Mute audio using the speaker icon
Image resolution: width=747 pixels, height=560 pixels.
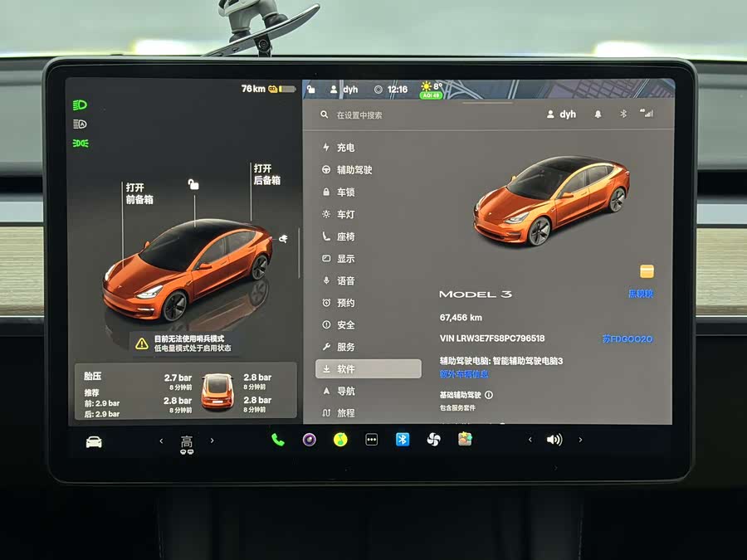point(554,440)
